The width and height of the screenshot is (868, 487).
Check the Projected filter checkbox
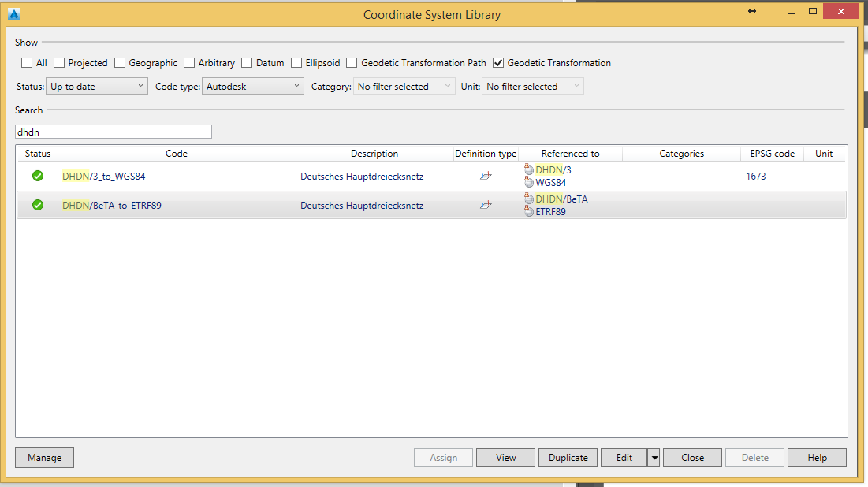(59, 62)
